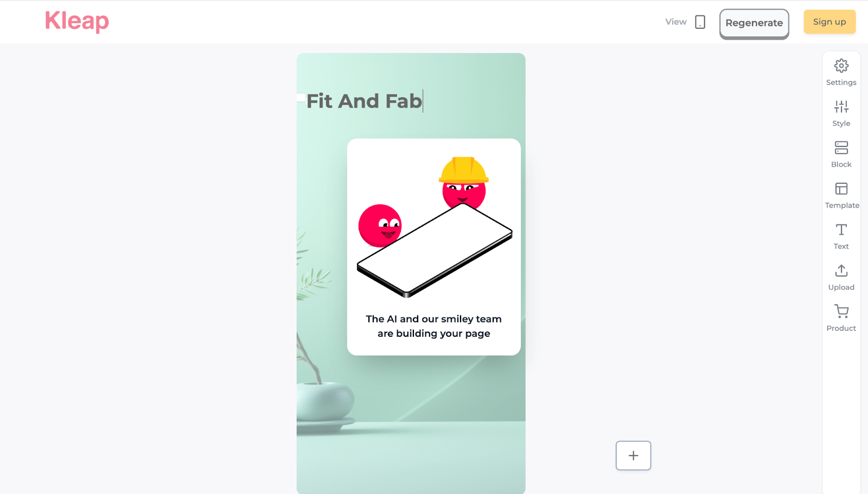Viewport: 868px width, 494px height.
Task: Select the Text tool icon
Action: tap(841, 229)
